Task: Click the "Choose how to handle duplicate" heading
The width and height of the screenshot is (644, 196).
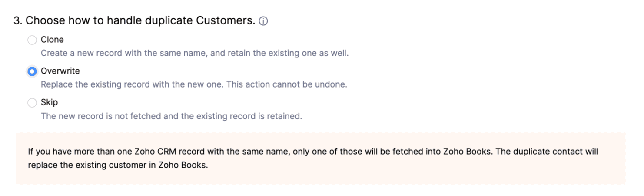Action: click(x=109, y=21)
